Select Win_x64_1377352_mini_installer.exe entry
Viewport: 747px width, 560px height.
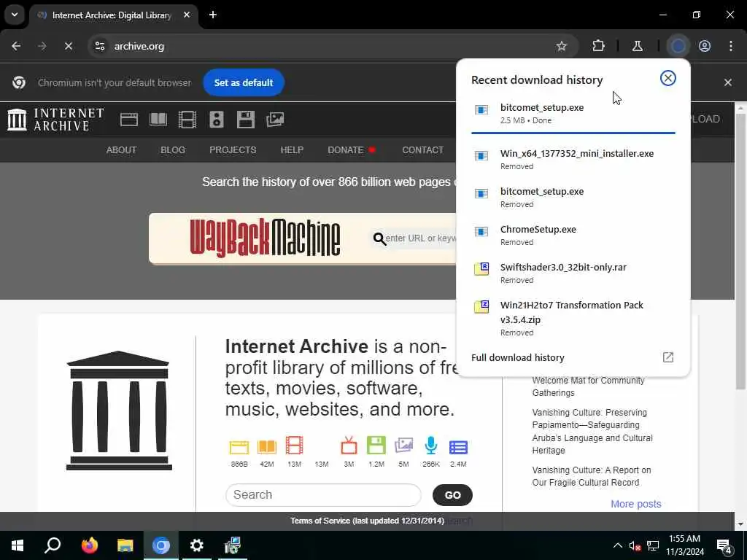point(573,159)
